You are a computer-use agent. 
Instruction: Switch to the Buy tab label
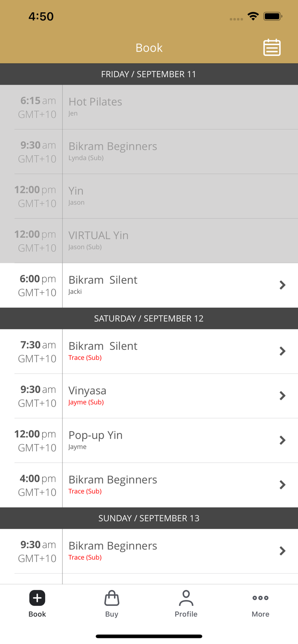tap(112, 614)
